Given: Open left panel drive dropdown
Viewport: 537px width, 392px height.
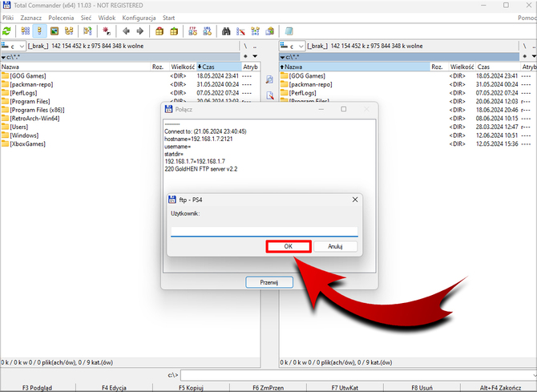Looking at the screenshot, I should [14, 46].
